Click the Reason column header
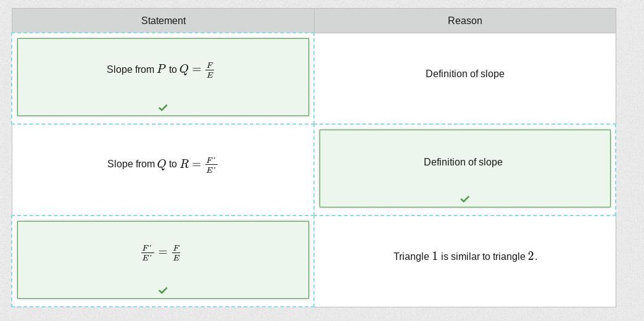 click(x=464, y=21)
